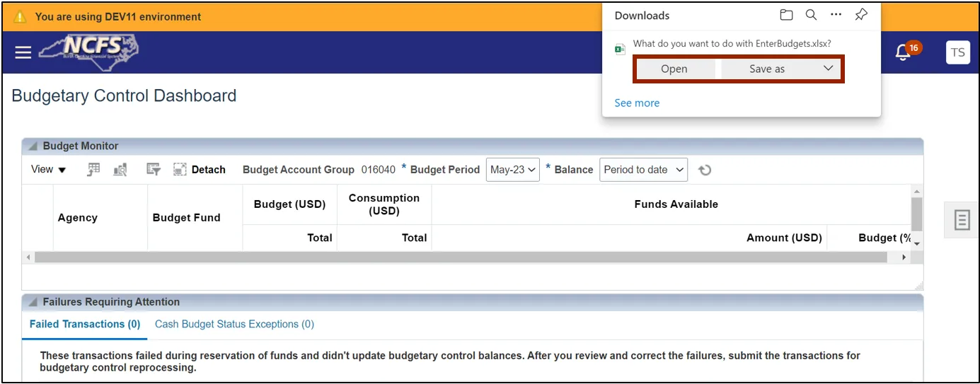Click Save as for EnterBudgets.xlsx

pyautogui.click(x=767, y=69)
